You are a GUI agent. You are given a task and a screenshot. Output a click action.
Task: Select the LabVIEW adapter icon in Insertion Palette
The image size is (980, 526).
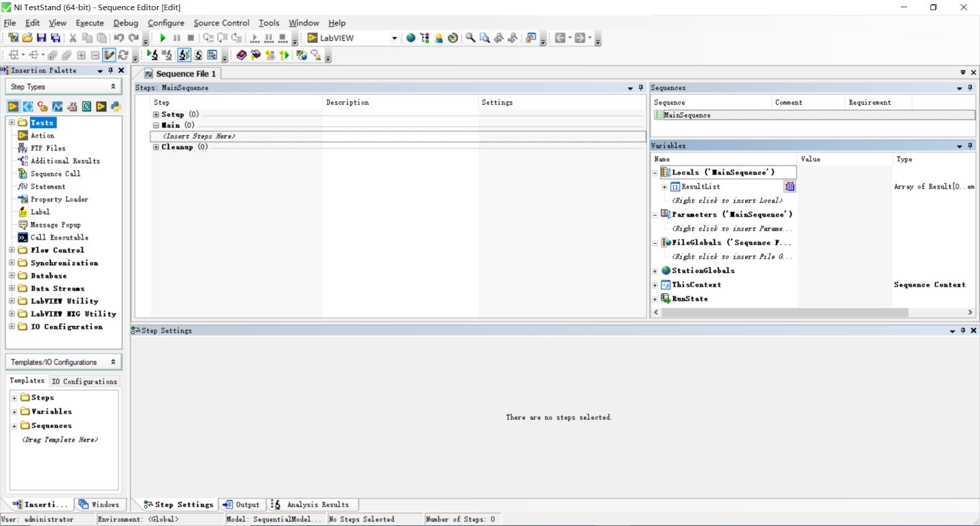14,107
